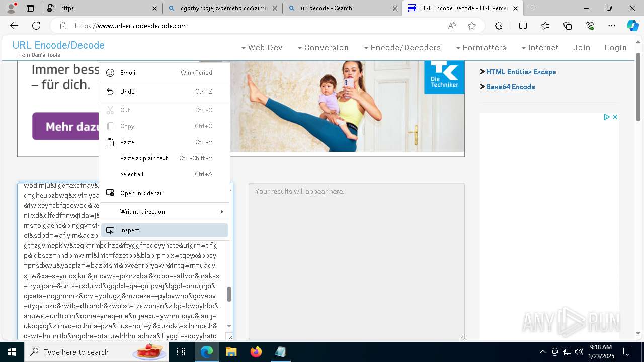This screenshot has width=644, height=362.
Task: Click the results output text area
Action: [356, 261]
